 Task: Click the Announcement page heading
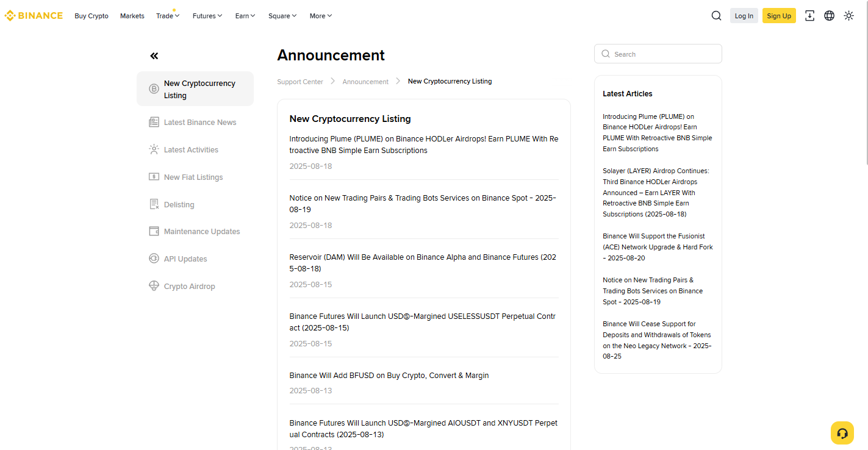tap(331, 55)
